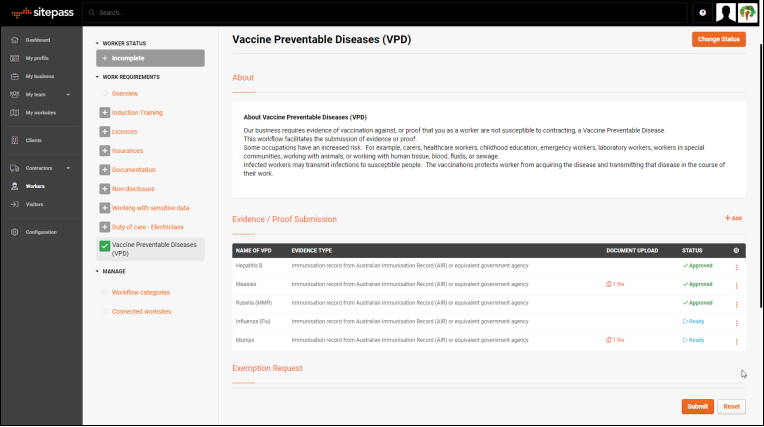Select the Rubella (MMR) row name
The height and width of the screenshot is (427, 764).
(x=253, y=303)
